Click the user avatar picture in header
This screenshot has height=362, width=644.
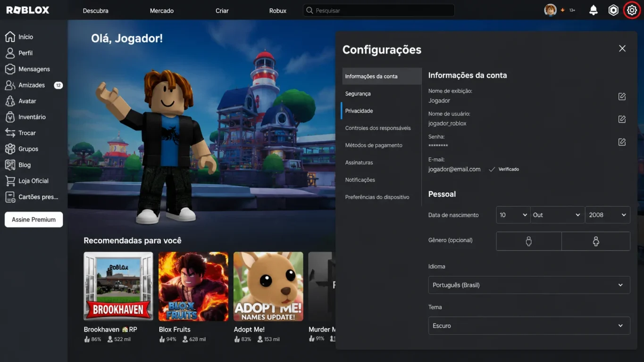[x=550, y=10]
